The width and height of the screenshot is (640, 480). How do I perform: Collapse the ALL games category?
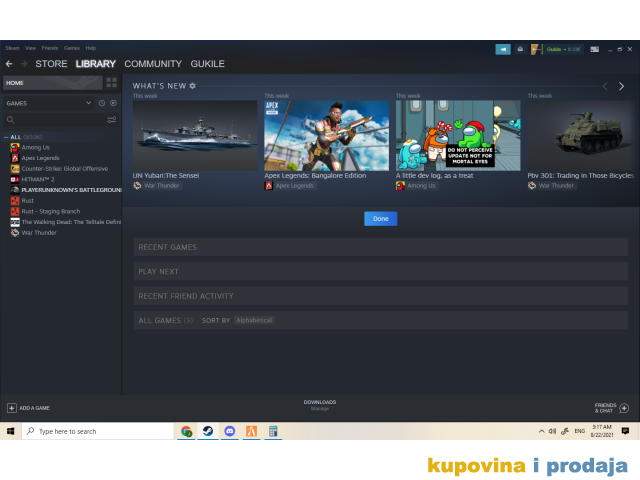(5, 137)
